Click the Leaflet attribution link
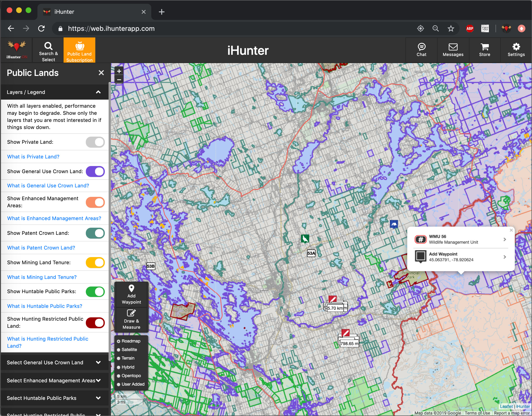 506,407
